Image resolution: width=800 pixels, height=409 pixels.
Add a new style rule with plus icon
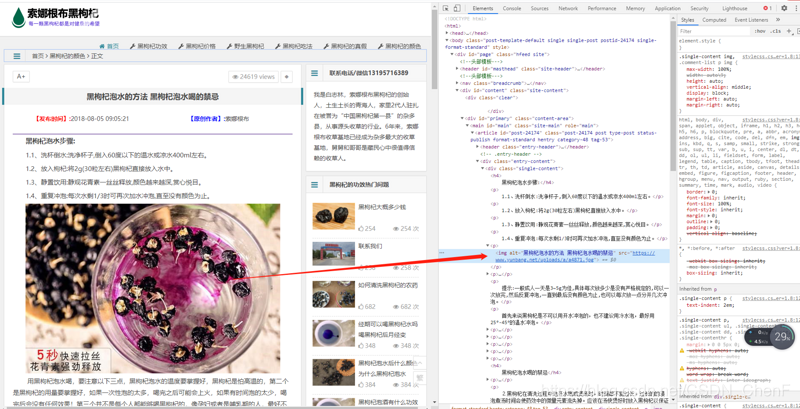(788, 31)
